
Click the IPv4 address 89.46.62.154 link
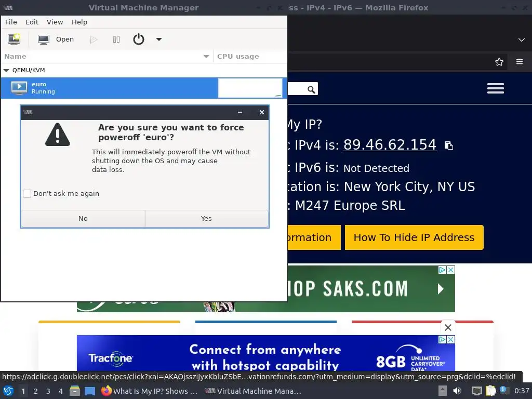tap(390, 145)
